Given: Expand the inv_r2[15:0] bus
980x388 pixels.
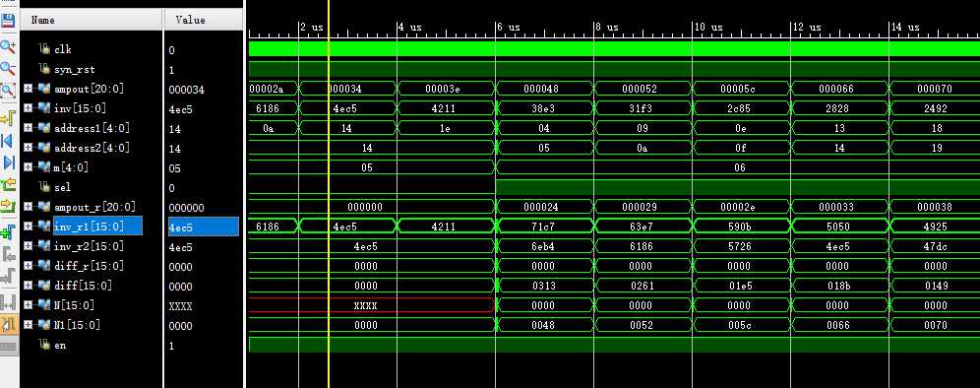Looking at the screenshot, I should pyautogui.click(x=28, y=246).
